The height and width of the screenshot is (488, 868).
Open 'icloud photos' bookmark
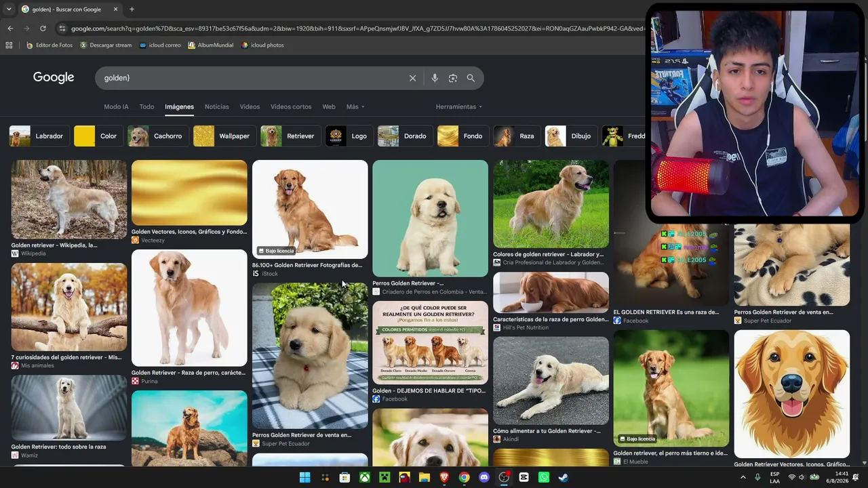point(262,45)
